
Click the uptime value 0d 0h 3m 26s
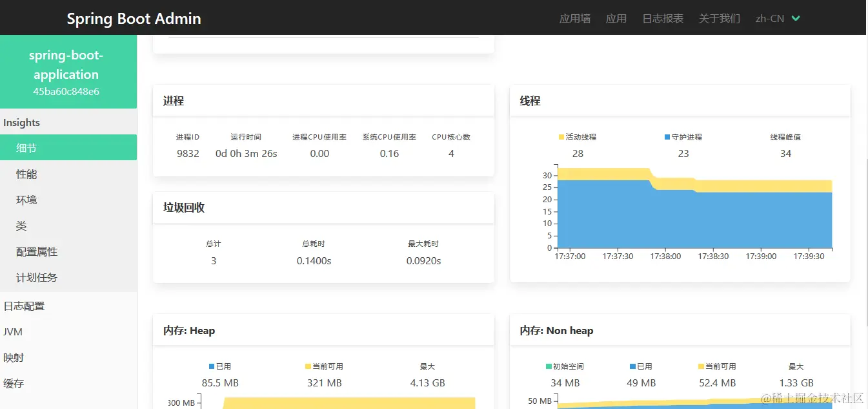point(247,154)
